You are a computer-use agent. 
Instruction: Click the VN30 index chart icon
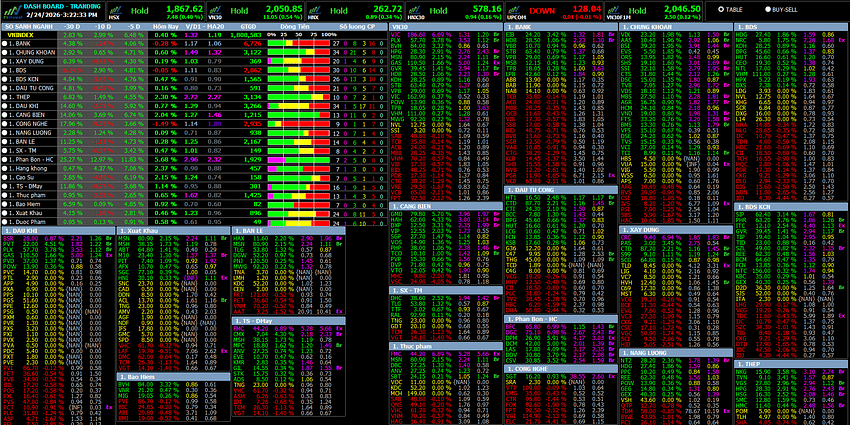coord(214,9)
